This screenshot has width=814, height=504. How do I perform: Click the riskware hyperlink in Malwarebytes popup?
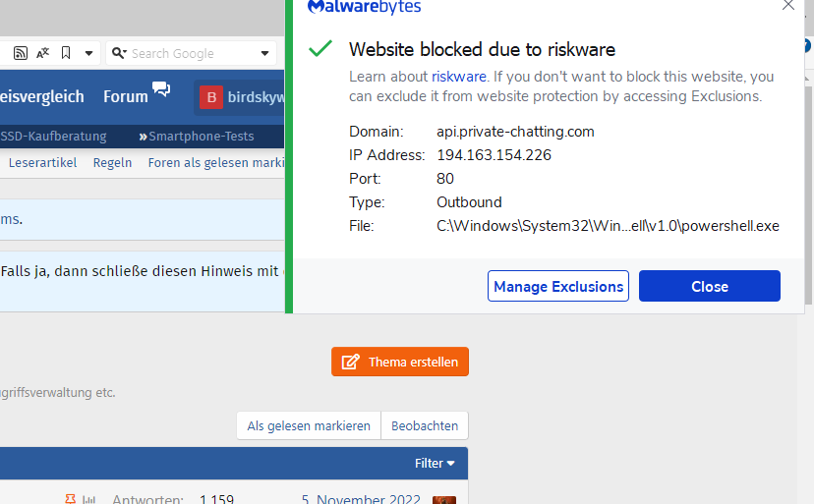tap(459, 77)
